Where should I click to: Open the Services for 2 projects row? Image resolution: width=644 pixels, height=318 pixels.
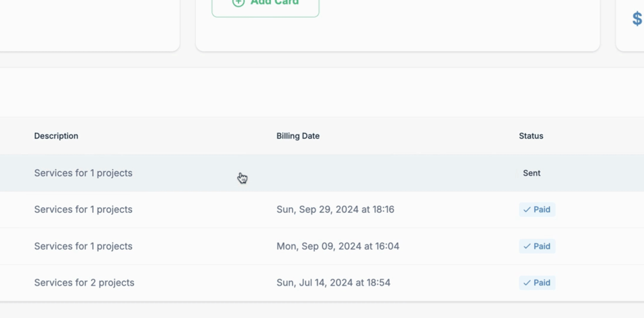click(x=322, y=283)
